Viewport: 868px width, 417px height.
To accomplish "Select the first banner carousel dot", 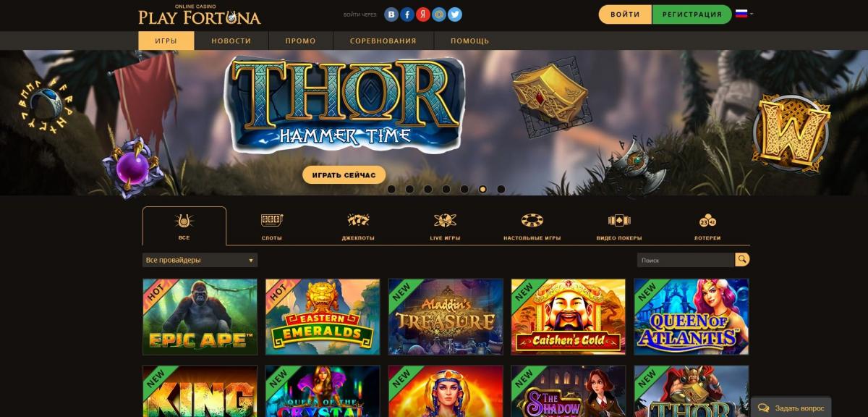I will [x=391, y=189].
